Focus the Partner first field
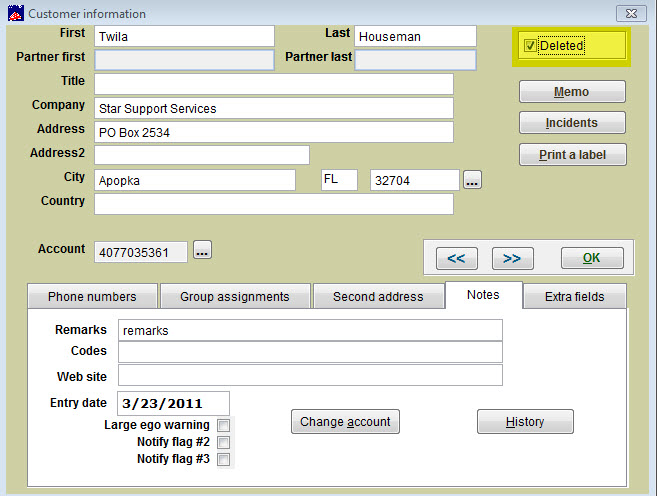Image resolution: width=657 pixels, height=496 pixels. point(184,60)
